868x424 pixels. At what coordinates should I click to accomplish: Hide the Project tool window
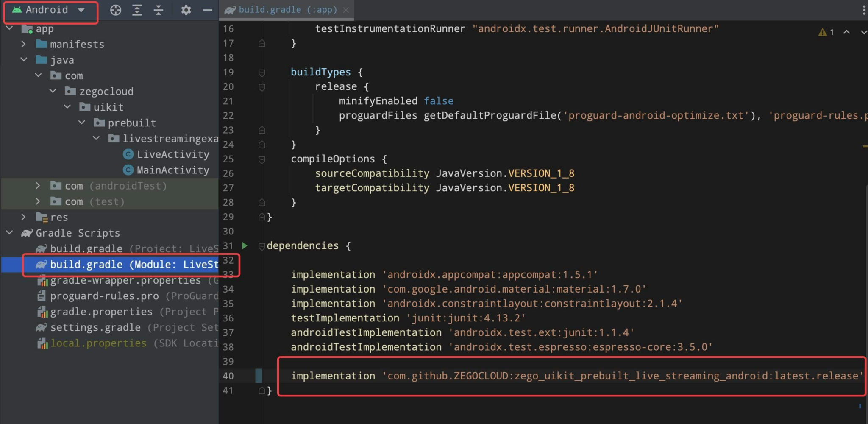(x=208, y=10)
